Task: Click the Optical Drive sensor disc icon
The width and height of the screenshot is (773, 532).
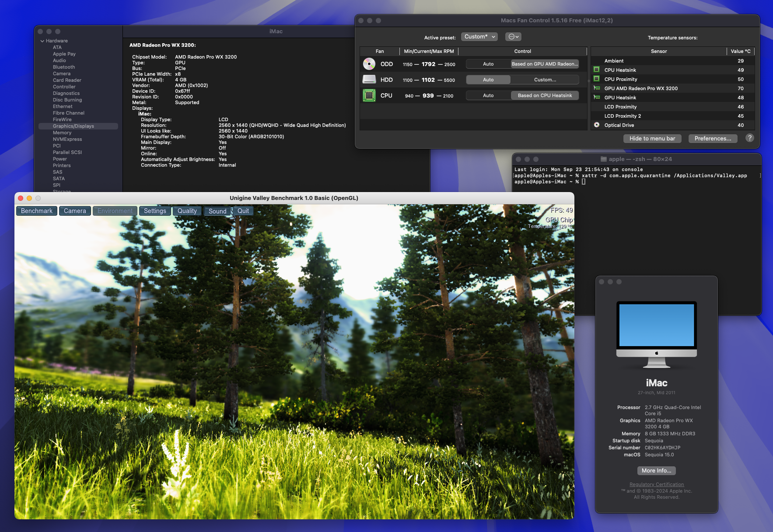Action: point(596,125)
